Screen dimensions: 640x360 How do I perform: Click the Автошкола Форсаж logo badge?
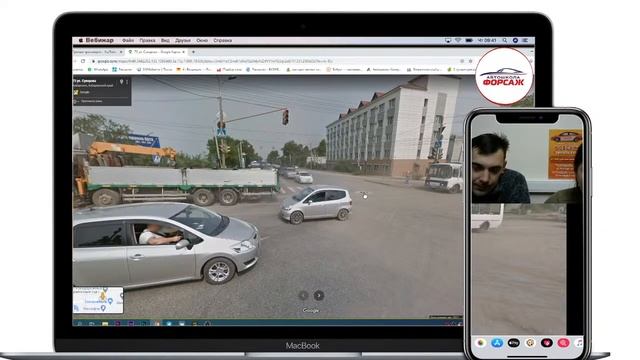(504, 76)
